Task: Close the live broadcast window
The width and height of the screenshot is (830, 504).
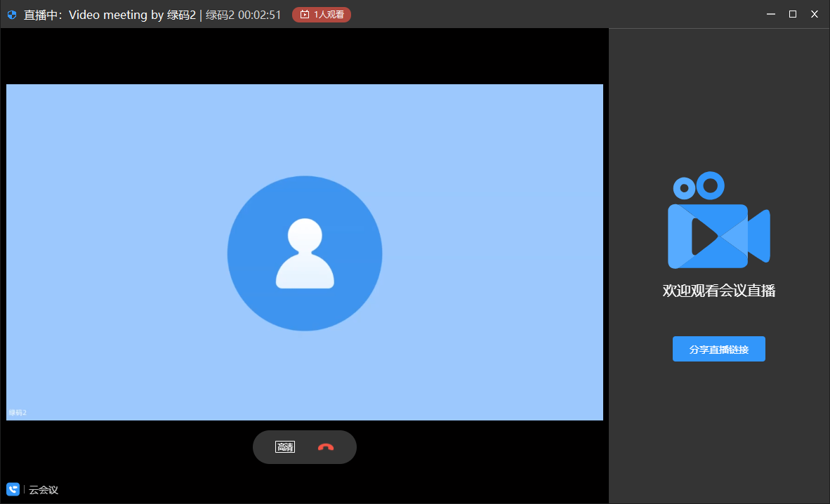Action: (x=815, y=14)
